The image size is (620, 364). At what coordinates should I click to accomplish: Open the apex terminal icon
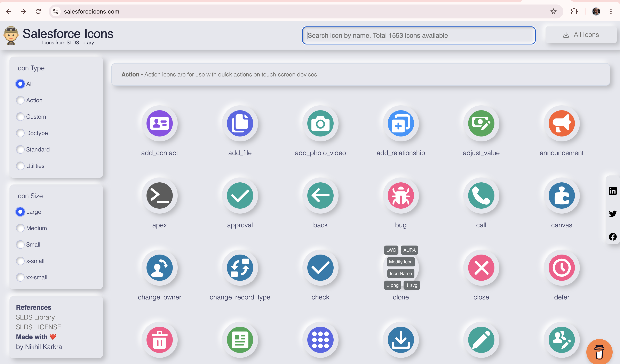(160, 195)
